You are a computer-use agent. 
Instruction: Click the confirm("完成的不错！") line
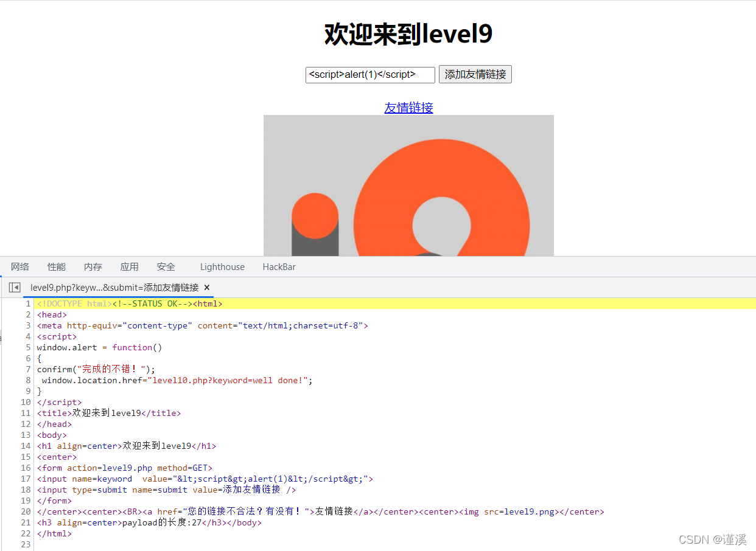click(96, 369)
